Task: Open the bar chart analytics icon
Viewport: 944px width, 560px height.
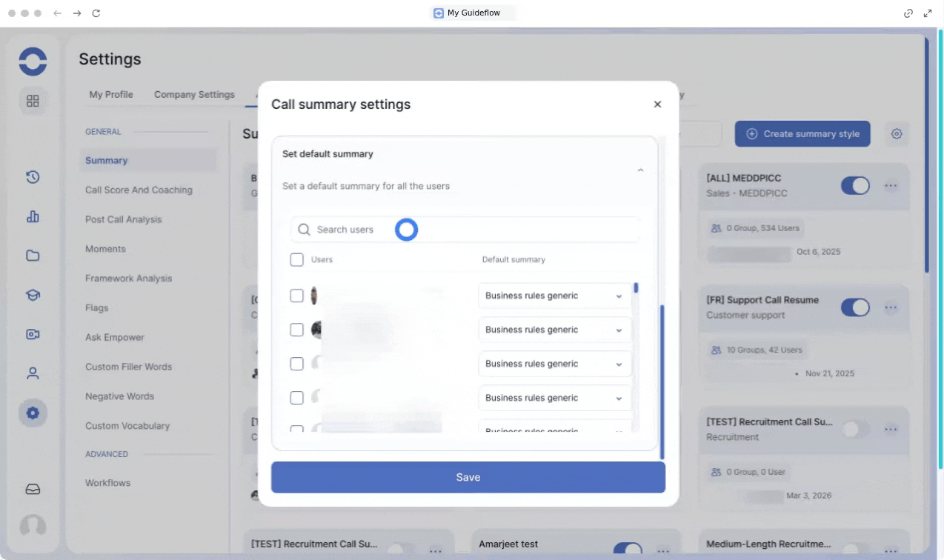Action: pyautogui.click(x=33, y=216)
